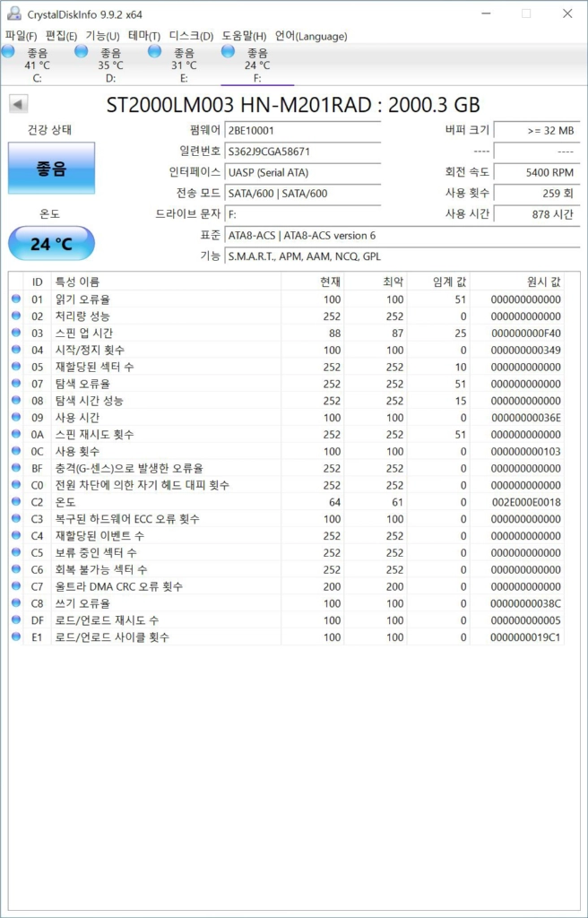Select the 복구된 하드웨어 ECC 오류 횟수 row

click(287, 519)
